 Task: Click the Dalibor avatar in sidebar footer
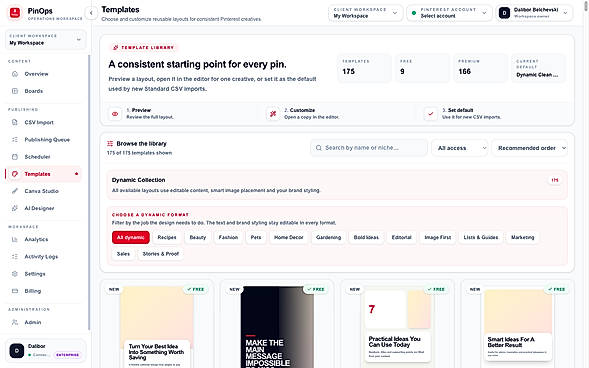pyautogui.click(x=17, y=351)
